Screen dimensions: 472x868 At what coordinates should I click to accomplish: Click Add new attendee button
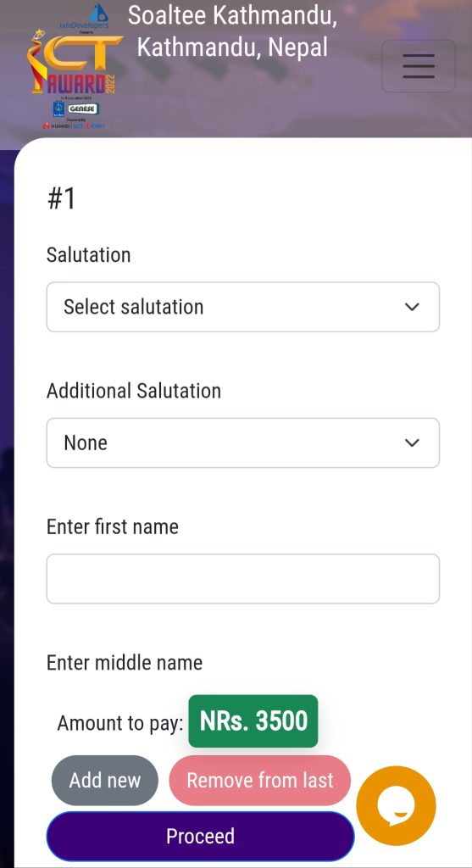click(104, 780)
